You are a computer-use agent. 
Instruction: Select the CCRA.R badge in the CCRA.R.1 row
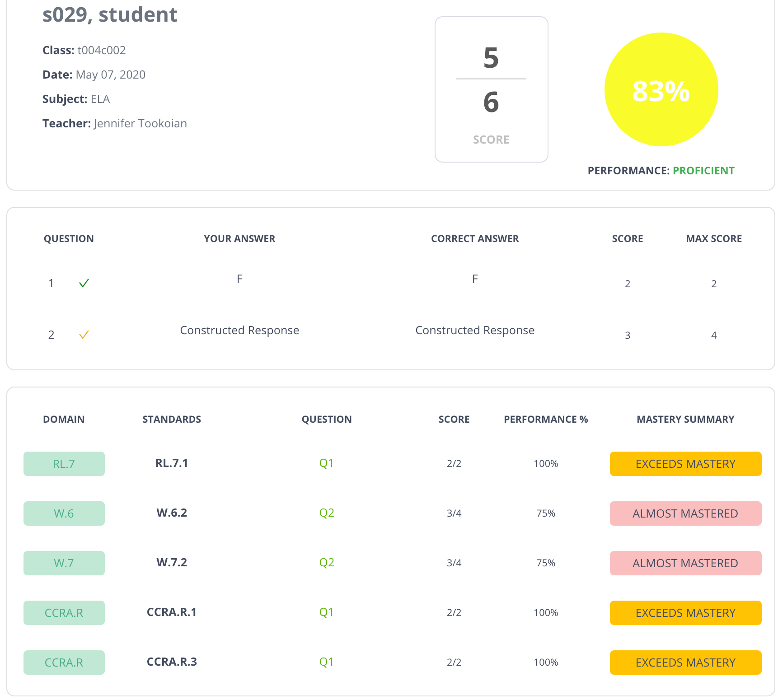point(64,613)
